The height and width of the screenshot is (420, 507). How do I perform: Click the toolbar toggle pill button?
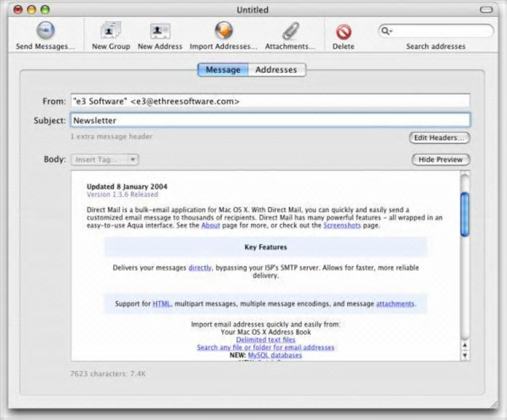coord(486,10)
